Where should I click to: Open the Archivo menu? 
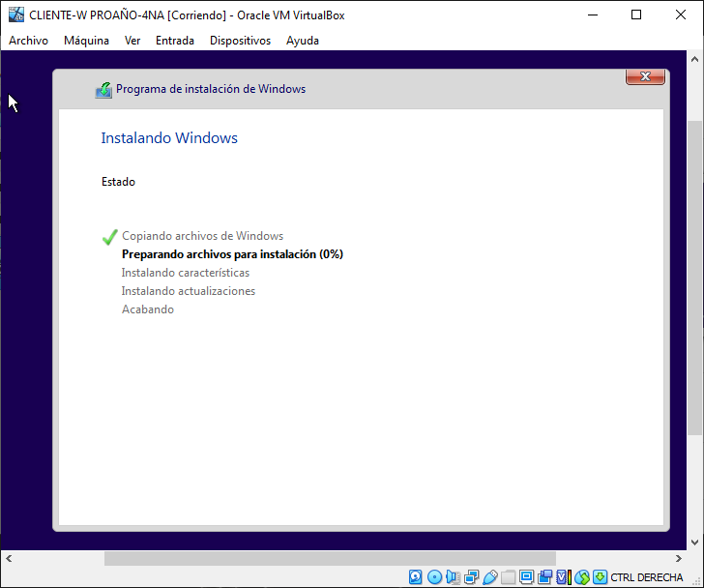pyautogui.click(x=28, y=41)
